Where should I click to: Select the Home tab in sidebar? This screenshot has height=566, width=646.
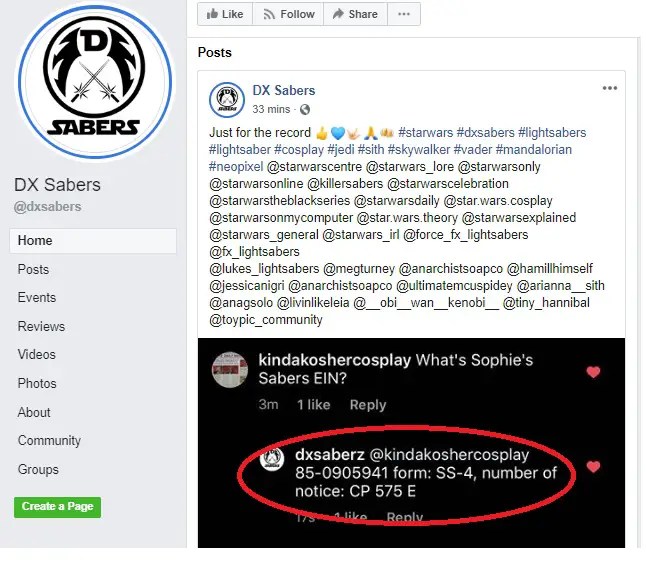coord(93,241)
